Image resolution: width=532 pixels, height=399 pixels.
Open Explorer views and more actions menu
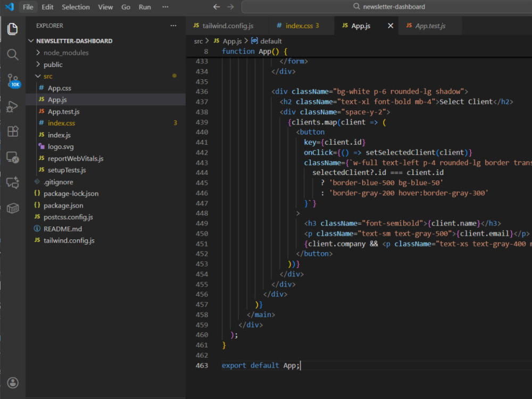173,26
